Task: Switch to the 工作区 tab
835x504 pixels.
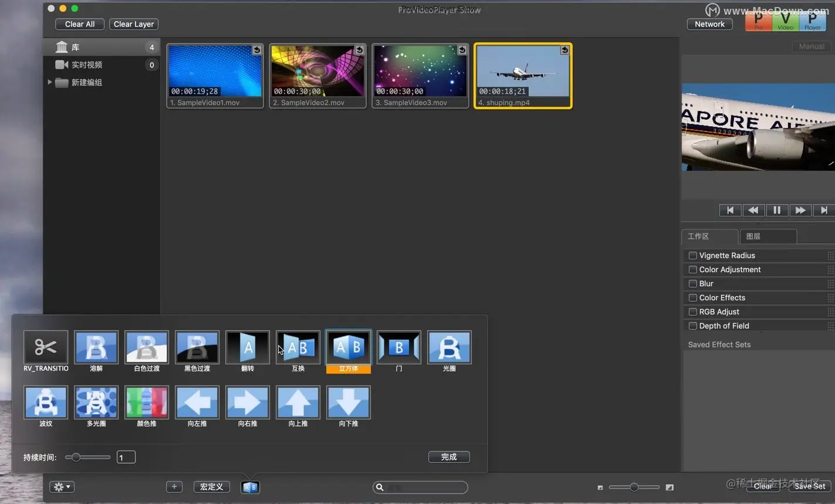Action: (710, 236)
